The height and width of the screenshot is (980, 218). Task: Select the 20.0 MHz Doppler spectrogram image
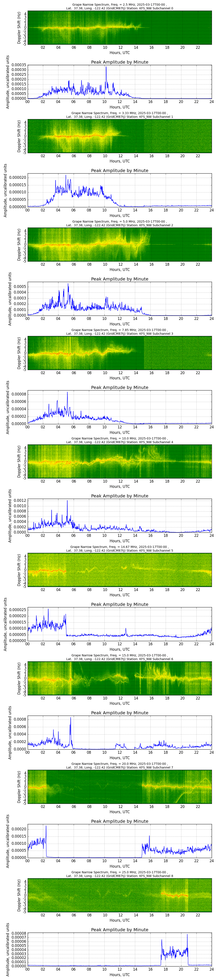point(120,786)
